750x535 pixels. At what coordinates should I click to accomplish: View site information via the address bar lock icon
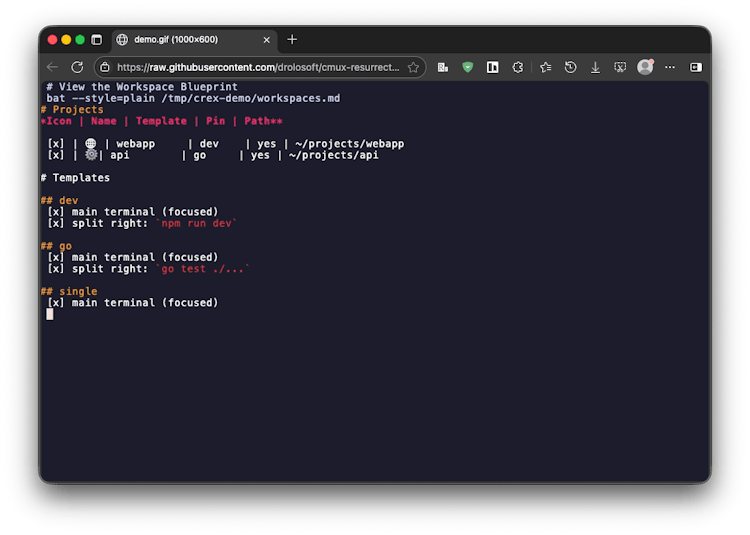[104, 67]
